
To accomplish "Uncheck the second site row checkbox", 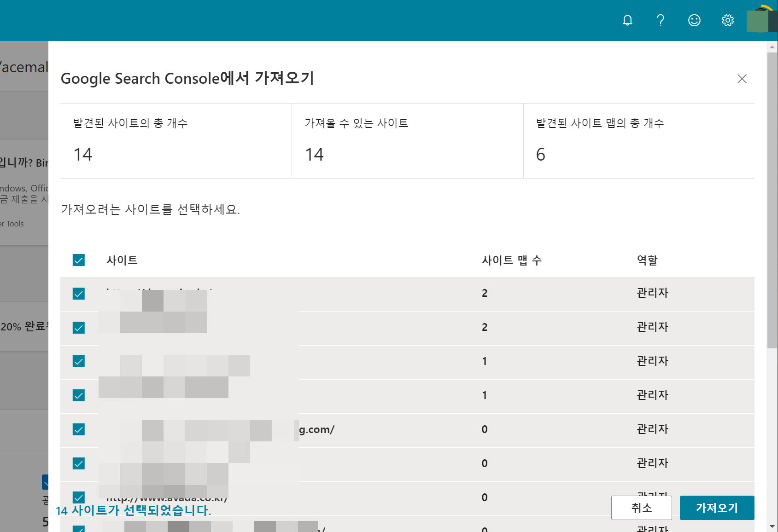I will (79, 327).
